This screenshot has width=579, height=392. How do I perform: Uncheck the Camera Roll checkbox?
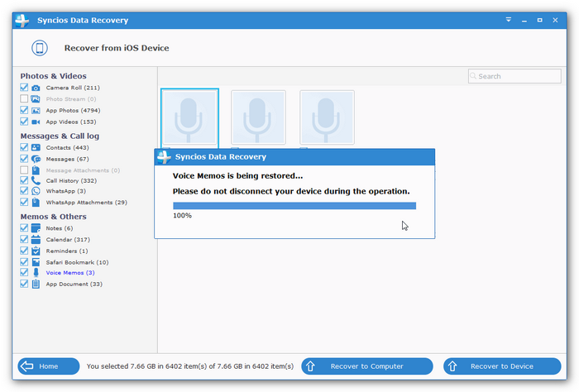pos(24,88)
